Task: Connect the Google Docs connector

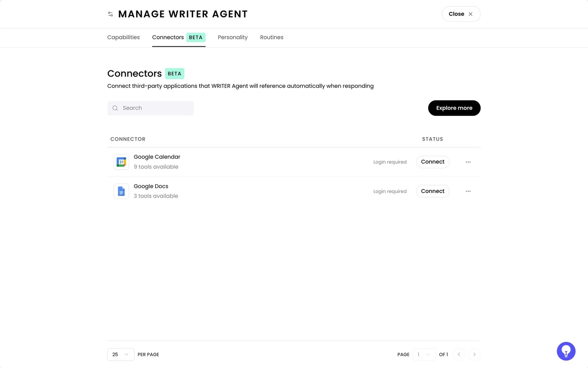Action: pos(433,191)
